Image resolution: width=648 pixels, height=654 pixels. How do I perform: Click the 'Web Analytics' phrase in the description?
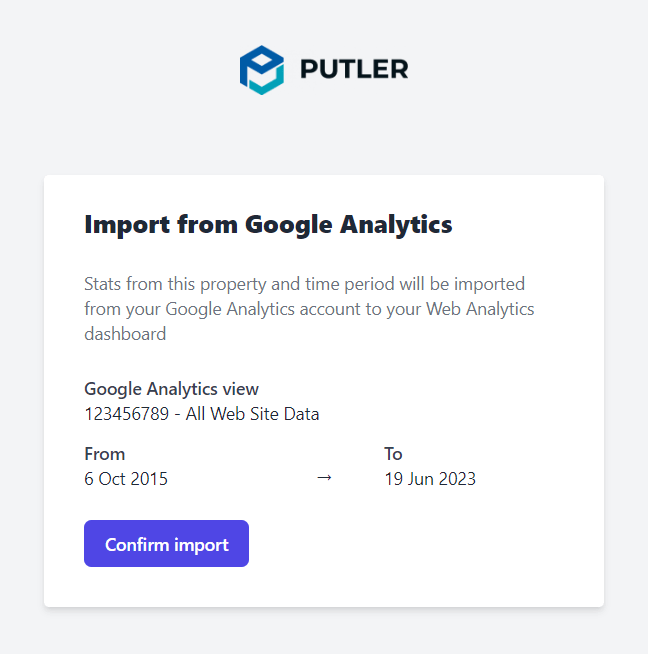480,309
